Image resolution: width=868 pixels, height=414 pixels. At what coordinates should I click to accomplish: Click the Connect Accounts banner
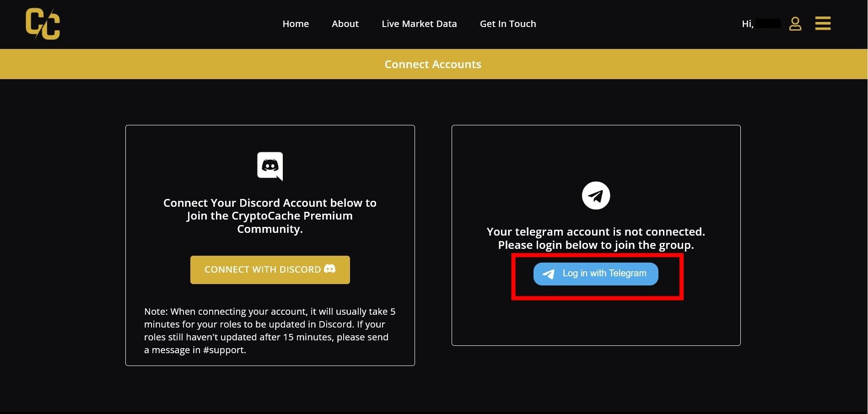433,64
